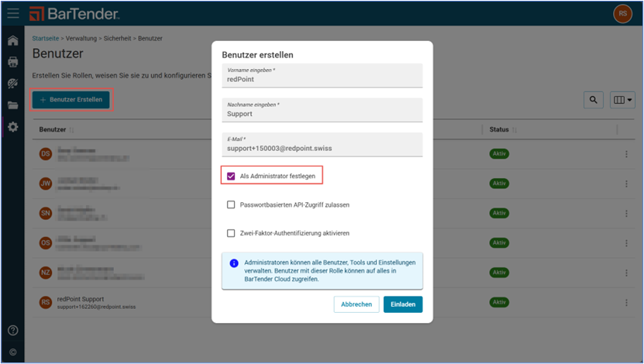Sort by the Benutzer column header
This screenshot has height=364, width=644.
[x=53, y=129]
